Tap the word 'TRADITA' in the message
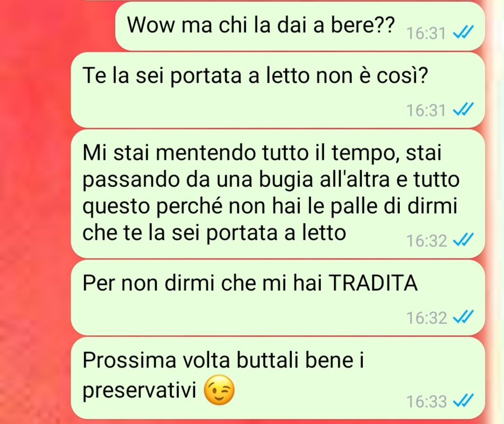 tap(374, 283)
